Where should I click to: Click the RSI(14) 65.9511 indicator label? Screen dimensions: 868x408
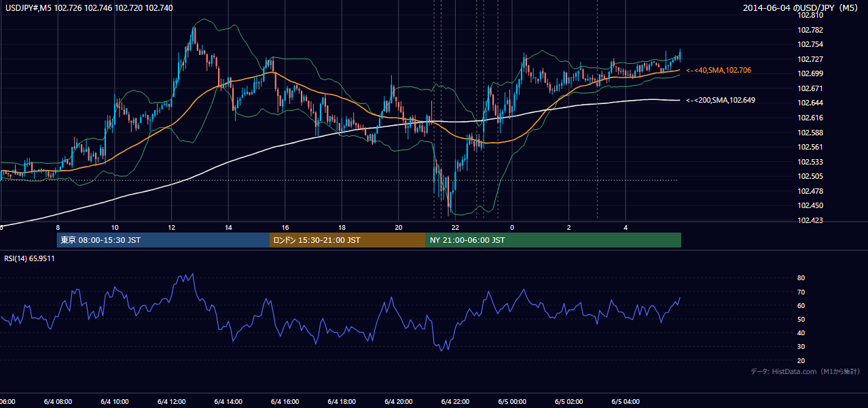[30, 258]
